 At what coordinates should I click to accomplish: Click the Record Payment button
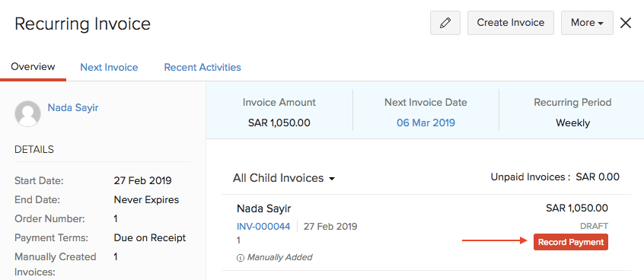tap(570, 242)
